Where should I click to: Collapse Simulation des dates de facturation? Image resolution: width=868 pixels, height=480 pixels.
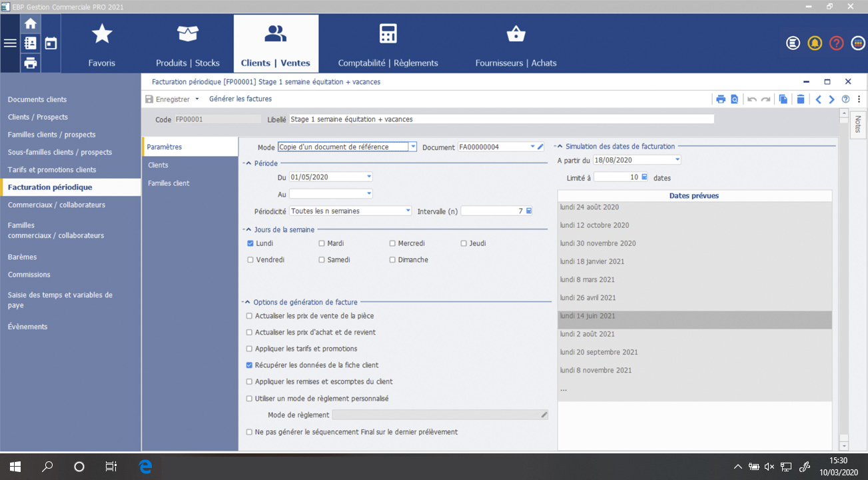tap(560, 146)
